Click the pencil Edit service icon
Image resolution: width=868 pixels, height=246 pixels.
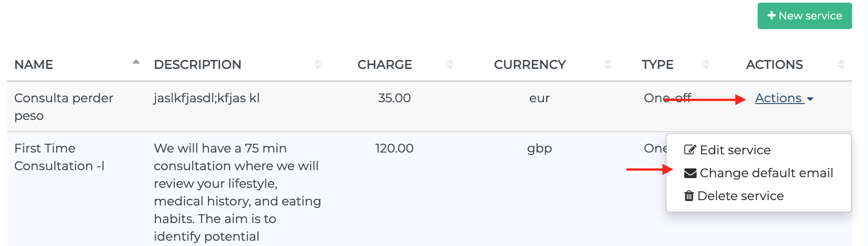(x=690, y=150)
